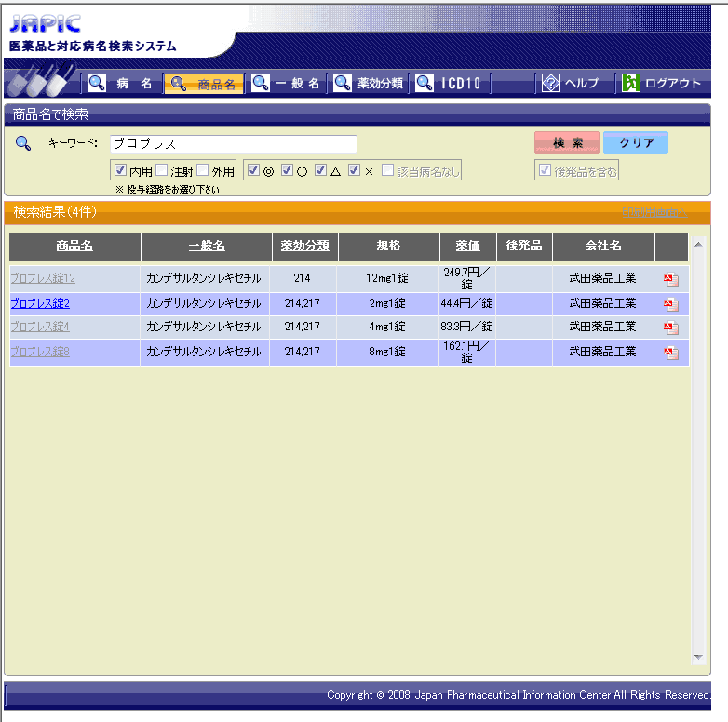Click the キーワード text field

pyautogui.click(x=233, y=144)
